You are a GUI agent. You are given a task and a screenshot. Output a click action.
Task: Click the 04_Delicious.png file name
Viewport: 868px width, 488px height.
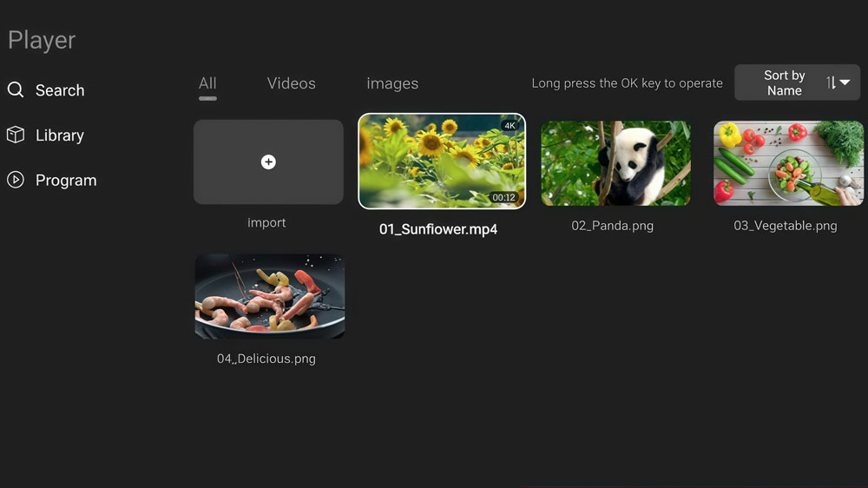266,359
